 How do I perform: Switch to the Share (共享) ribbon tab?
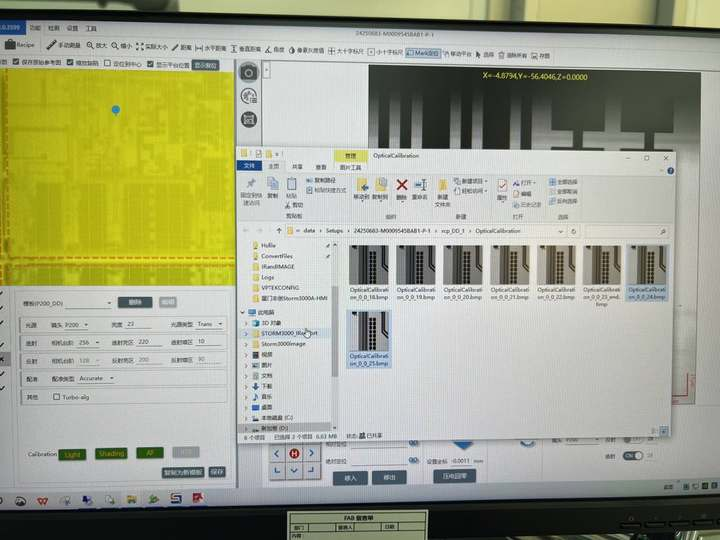[x=297, y=166]
